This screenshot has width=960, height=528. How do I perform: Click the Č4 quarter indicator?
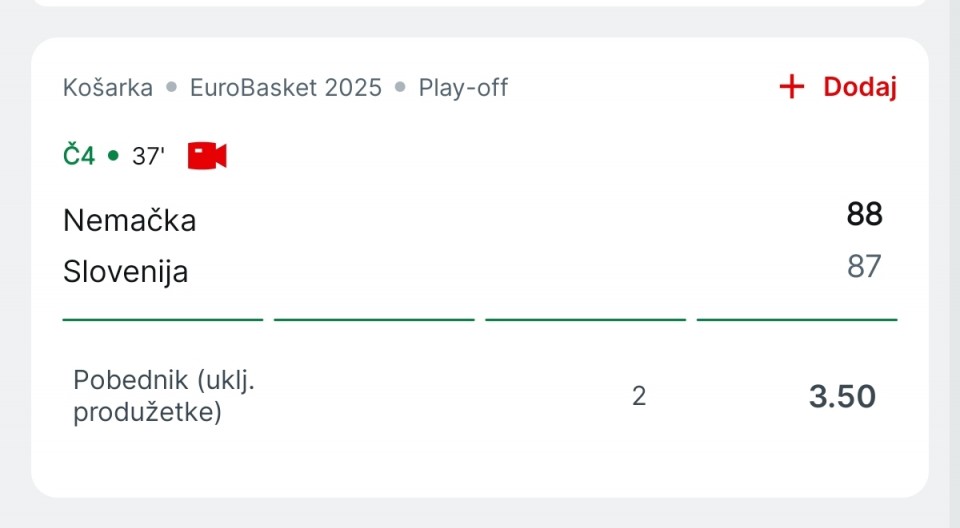(79, 155)
